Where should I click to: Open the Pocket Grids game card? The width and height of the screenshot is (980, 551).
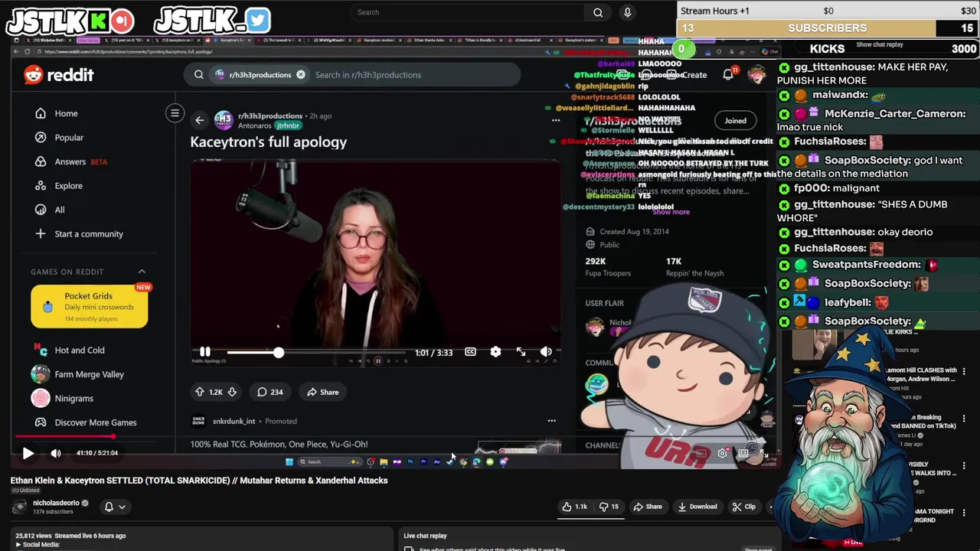90,306
